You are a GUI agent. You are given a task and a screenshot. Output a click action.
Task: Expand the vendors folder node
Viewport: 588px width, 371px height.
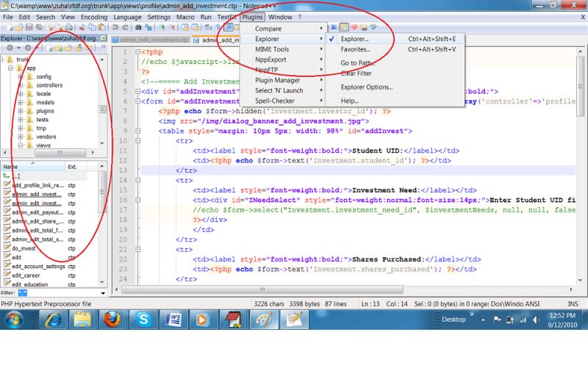(21, 137)
